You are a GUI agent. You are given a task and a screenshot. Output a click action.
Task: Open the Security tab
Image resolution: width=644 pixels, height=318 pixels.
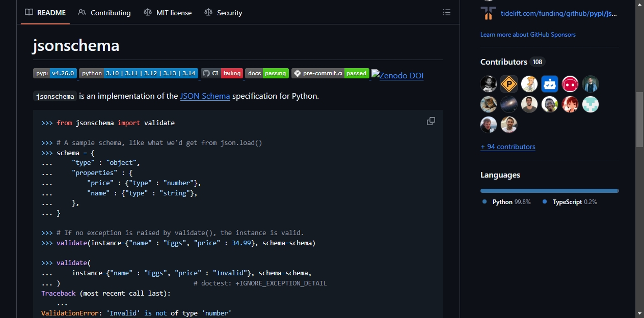[223, 12]
